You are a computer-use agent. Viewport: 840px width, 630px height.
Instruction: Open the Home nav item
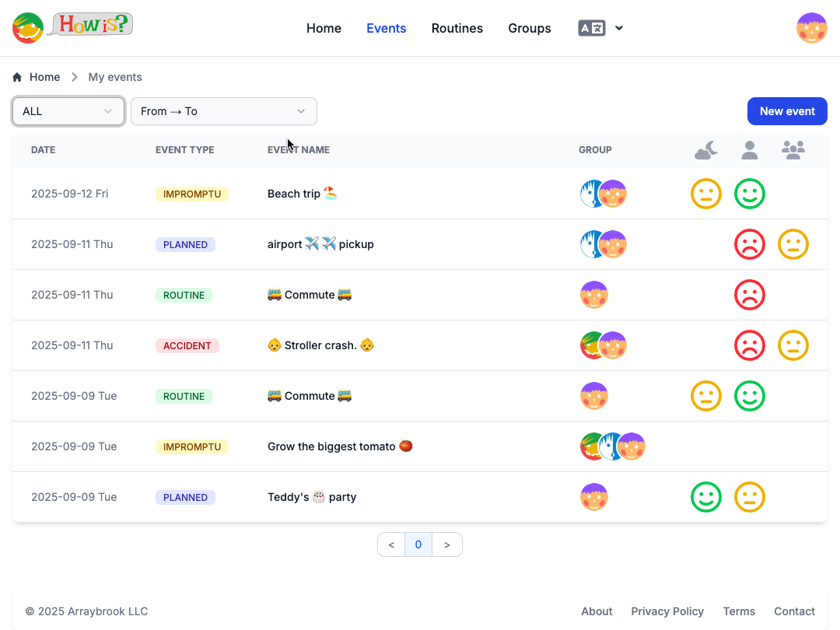tap(324, 28)
